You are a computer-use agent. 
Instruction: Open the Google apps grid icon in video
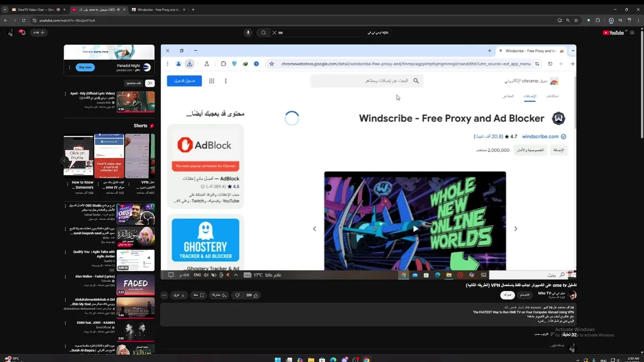pos(212,81)
